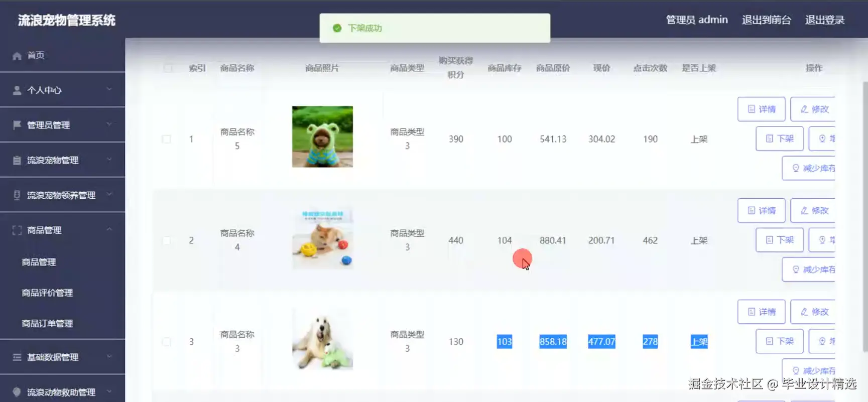Click the bulb icon in row 3 减少库存 button
The height and width of the screenshot is (402, 868).
796,371
